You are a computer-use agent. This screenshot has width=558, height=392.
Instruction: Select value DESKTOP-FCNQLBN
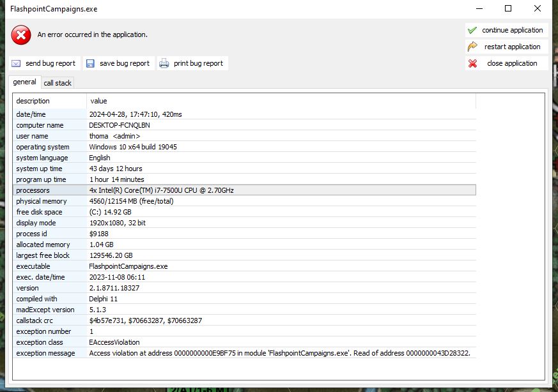(x=120, y=126)
